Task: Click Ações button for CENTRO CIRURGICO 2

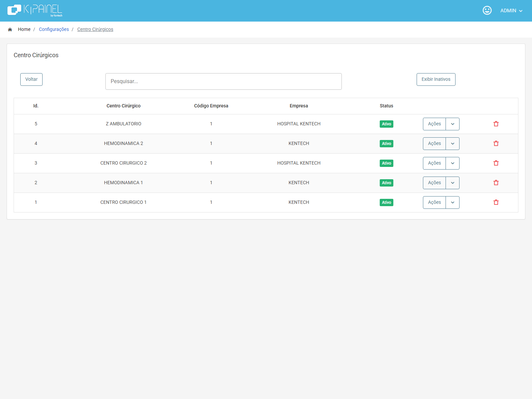Action: click(434, 163)
